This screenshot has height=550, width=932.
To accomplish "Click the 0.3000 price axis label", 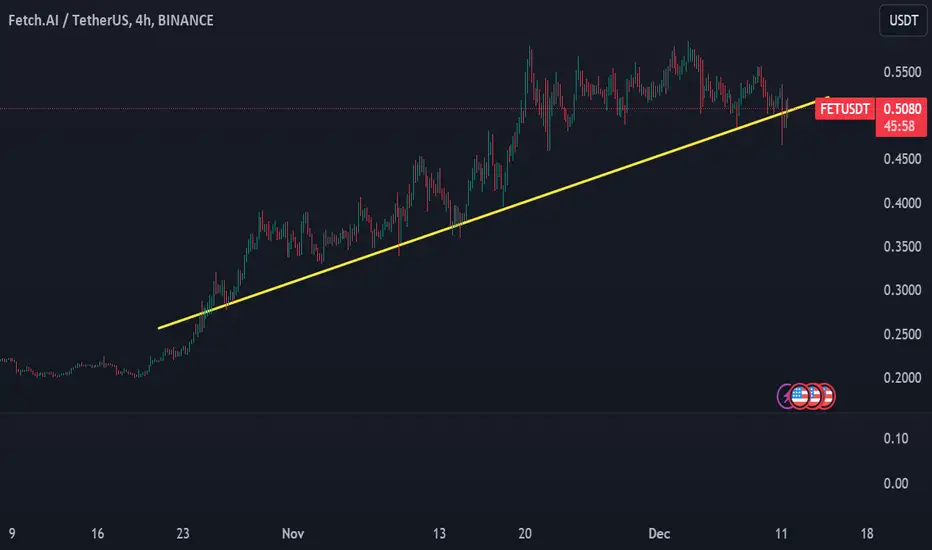I will click(902, 290).
